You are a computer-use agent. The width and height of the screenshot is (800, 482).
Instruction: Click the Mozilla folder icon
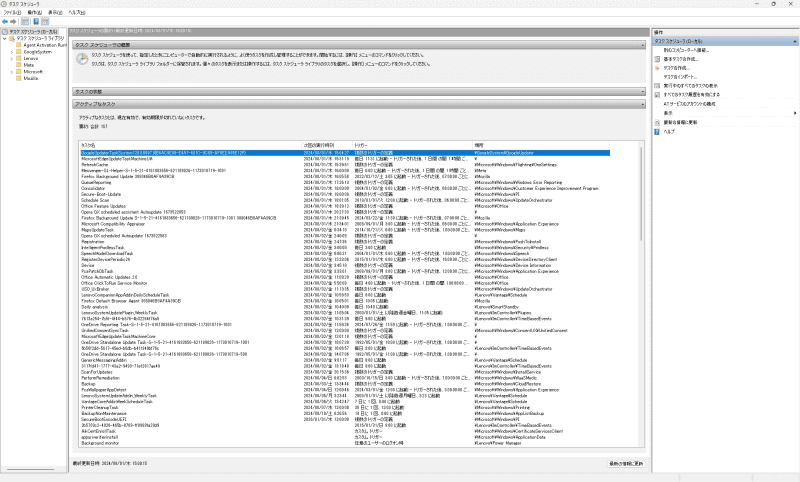19,78
